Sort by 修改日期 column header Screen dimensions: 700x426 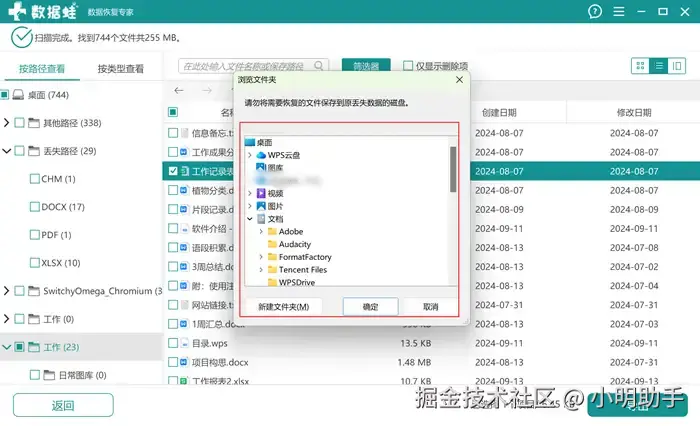634,113
